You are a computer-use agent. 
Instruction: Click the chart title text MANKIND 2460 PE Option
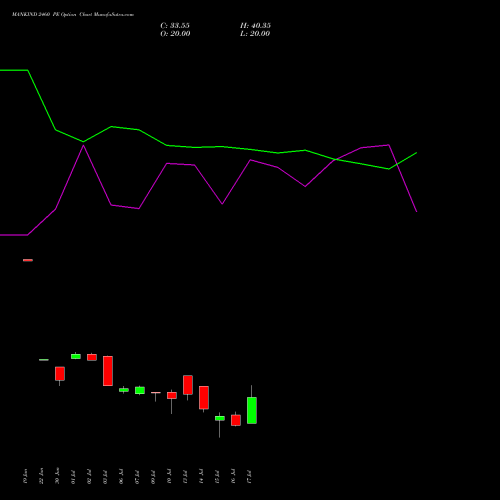(x=44, y=15)
